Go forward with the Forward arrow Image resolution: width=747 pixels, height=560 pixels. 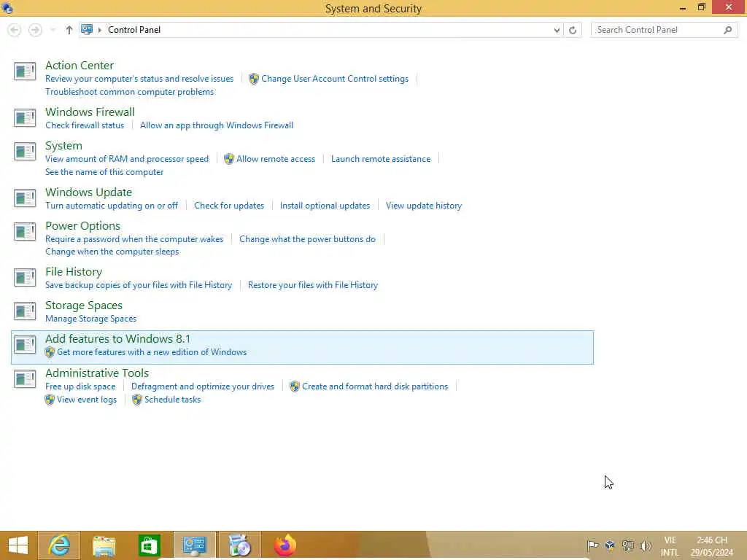pos(35,30)
